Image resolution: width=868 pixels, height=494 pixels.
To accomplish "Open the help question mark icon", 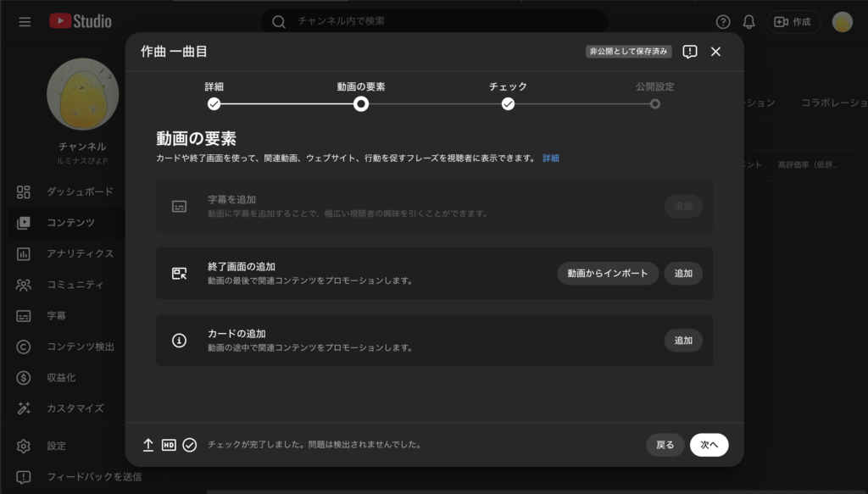I will coord(723,22).
